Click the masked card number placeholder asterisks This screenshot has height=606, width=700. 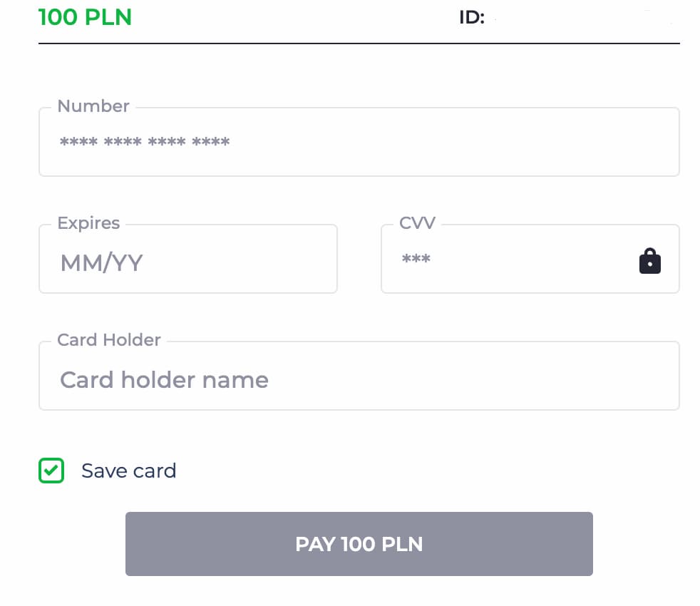(x=145, y=143)
